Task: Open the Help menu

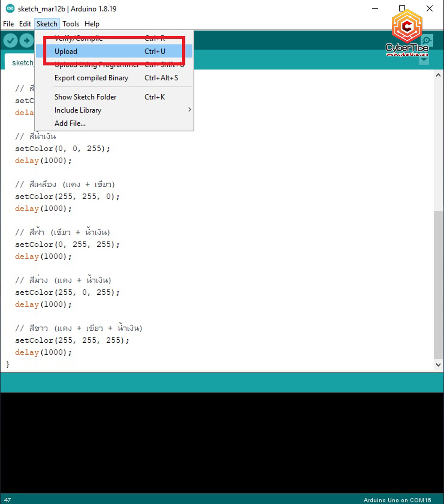Action: pyautogui.click(x=92, y=24)
